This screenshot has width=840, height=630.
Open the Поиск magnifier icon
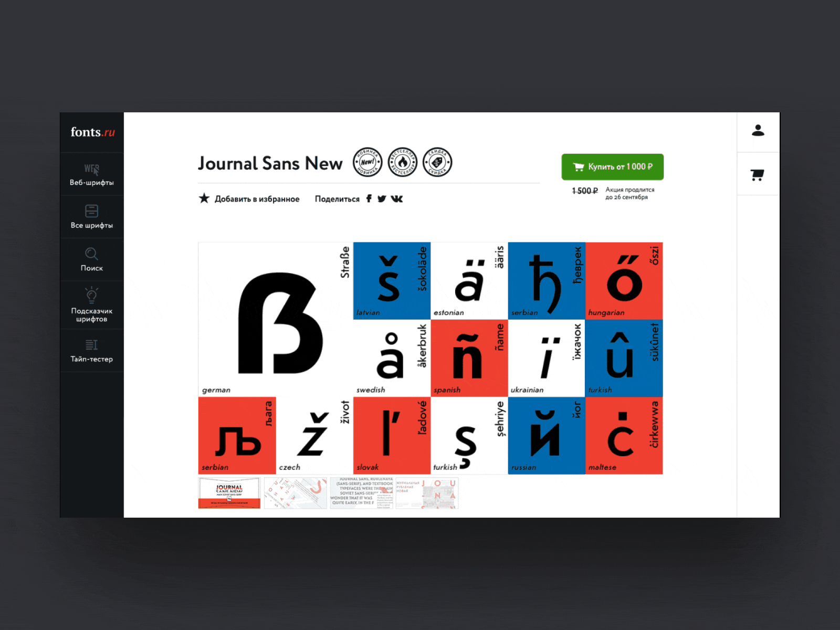tap(91, 254)
